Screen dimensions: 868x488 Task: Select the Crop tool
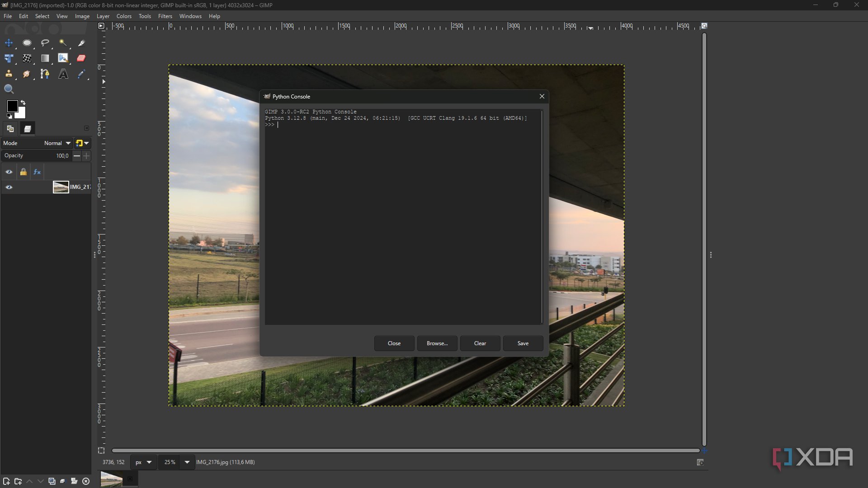tap(81, 43)
